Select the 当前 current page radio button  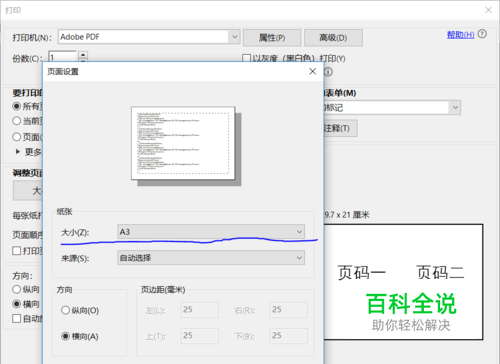16,121
